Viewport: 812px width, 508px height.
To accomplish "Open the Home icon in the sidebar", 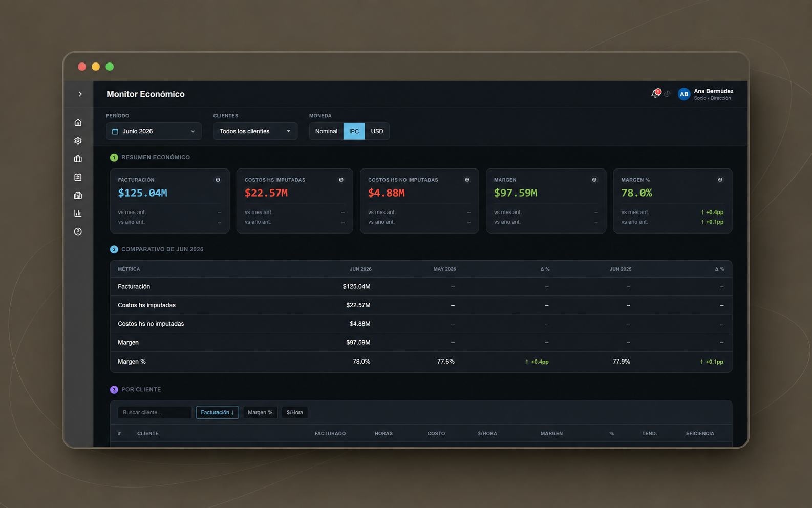I will click(x=78, y=122).
